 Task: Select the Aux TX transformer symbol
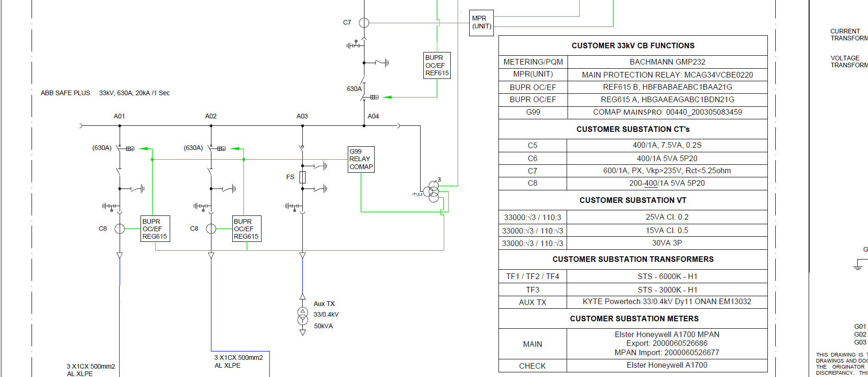tap(302, 316)
